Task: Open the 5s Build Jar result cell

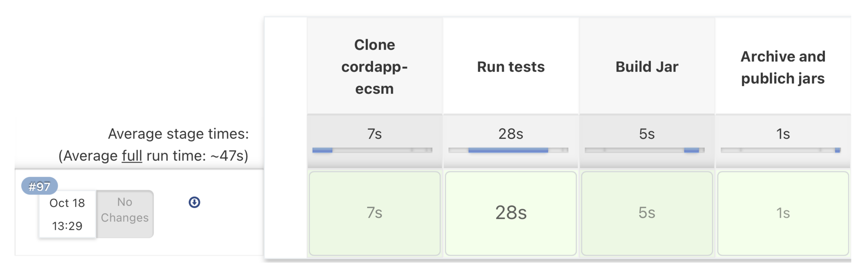Action: point(647,213)
